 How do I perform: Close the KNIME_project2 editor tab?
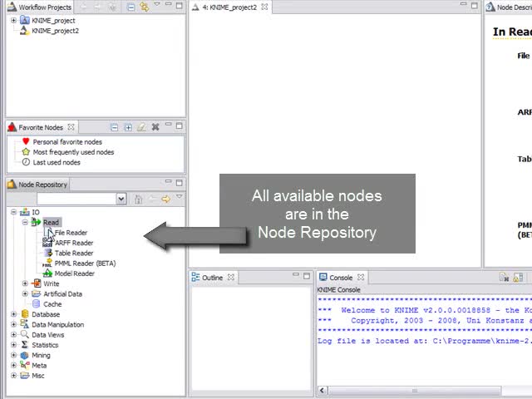click(264, 7)
